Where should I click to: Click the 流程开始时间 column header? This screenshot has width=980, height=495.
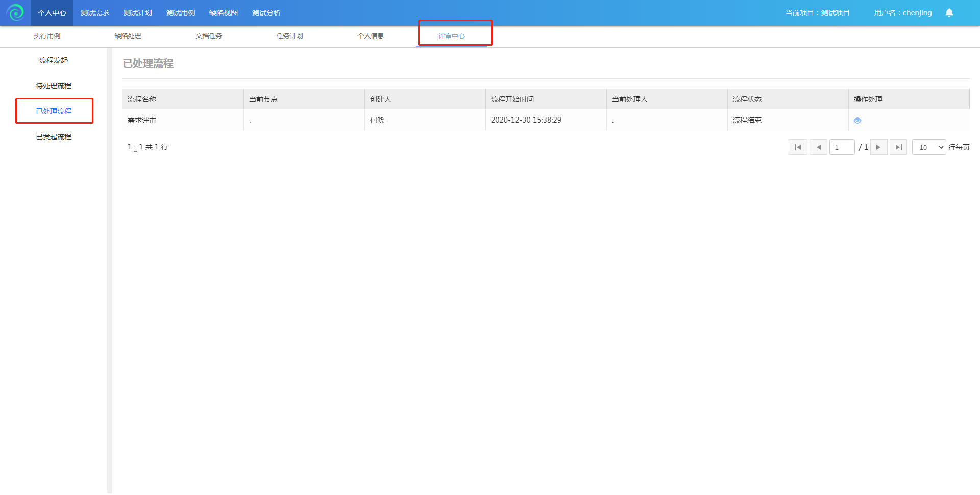tap(512, 99)
